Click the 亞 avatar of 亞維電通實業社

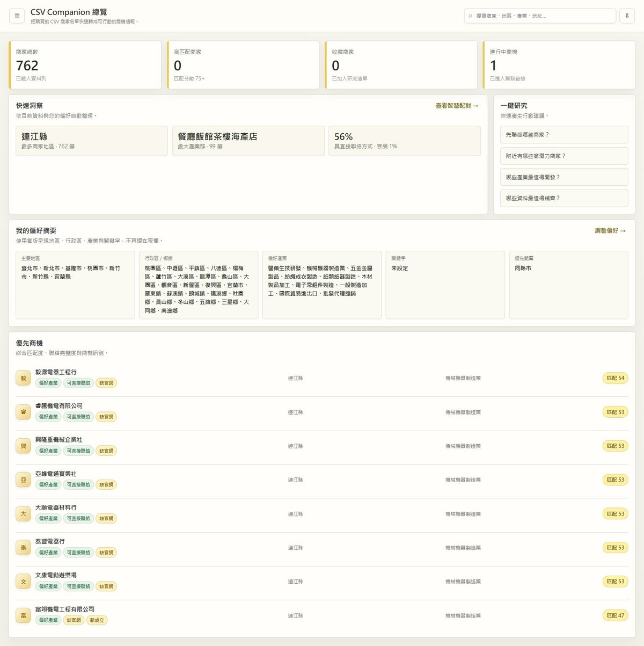tap(23, 480)
